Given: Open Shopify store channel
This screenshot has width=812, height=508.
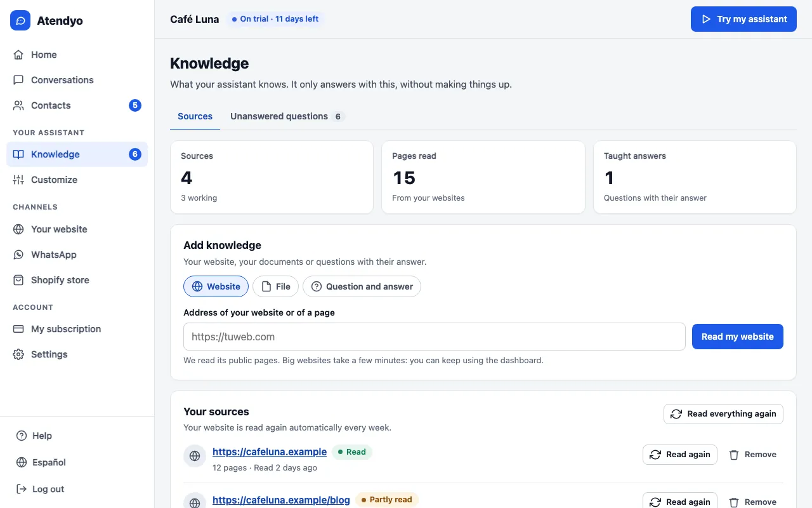Looking at the screenshot, I should (77, 280).
